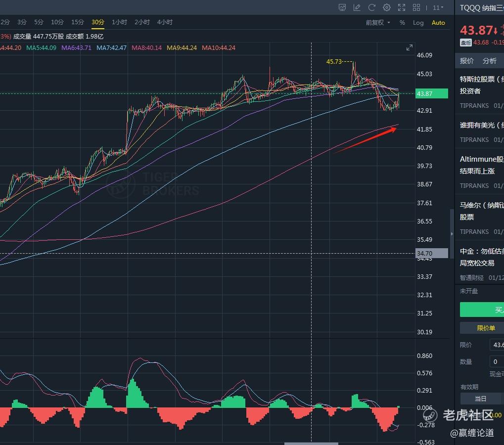Open the 前复权 adjustment dropdown
504x445 pixels.
[378, 22]
